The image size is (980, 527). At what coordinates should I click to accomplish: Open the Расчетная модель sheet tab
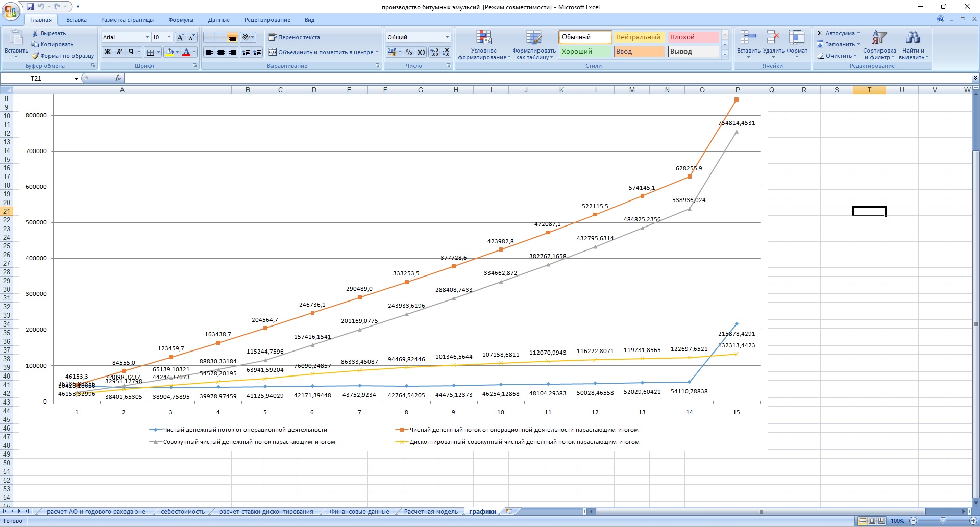tap(431, 511)
